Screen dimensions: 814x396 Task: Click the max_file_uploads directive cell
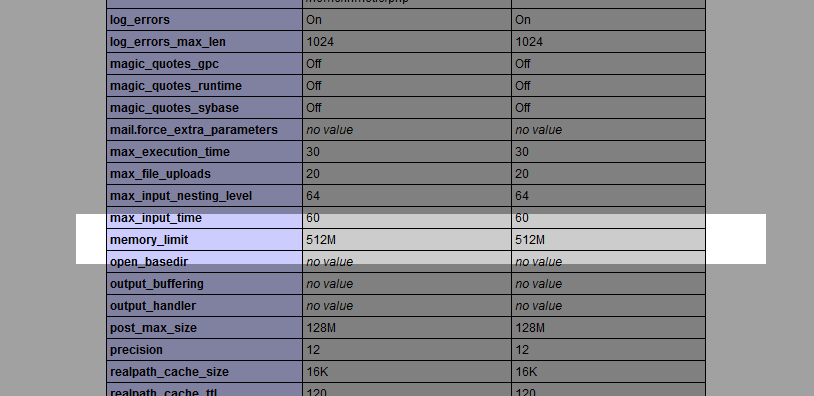pyautogui.click(x=205, y=174)
